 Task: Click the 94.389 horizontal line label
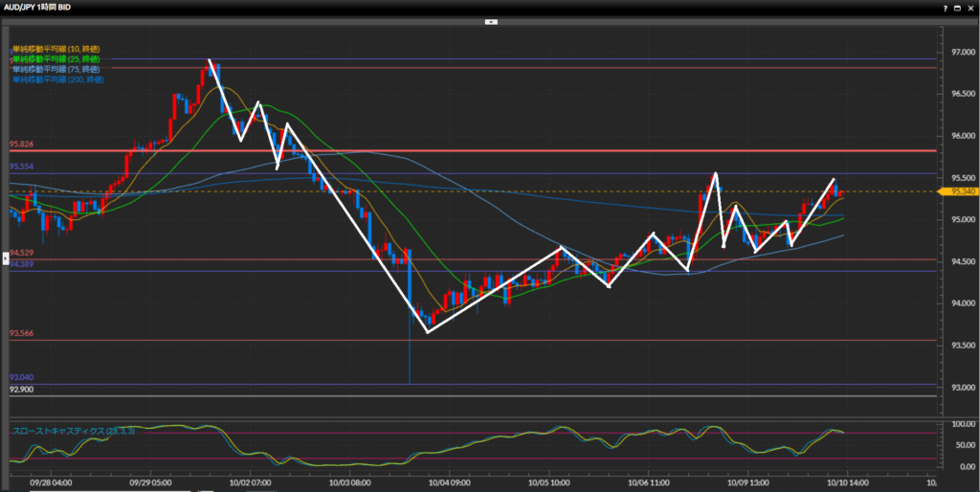(21, 264)
